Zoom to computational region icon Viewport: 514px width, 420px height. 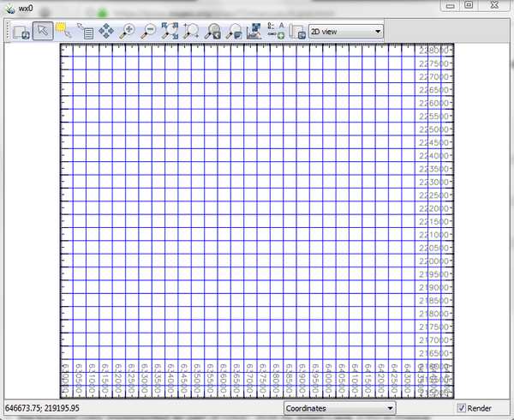pos(191,32)
